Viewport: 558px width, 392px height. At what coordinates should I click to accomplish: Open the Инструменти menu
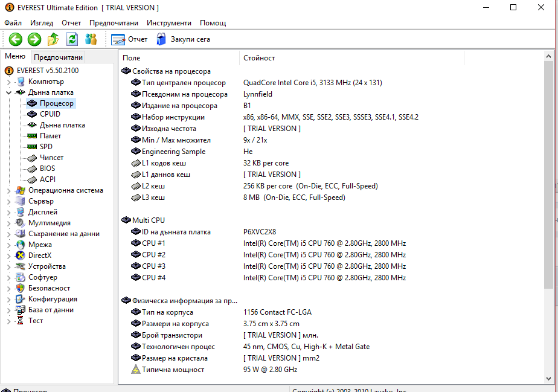coord(169,23)
